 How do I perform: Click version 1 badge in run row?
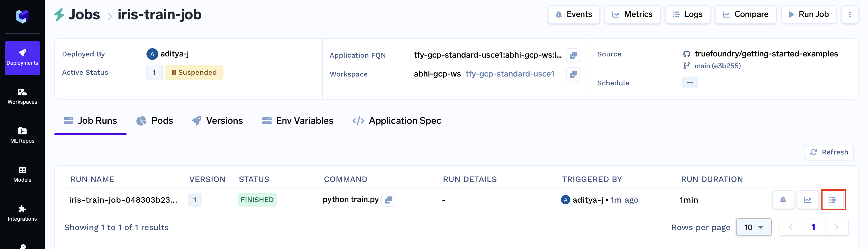(x=195, y=200)
